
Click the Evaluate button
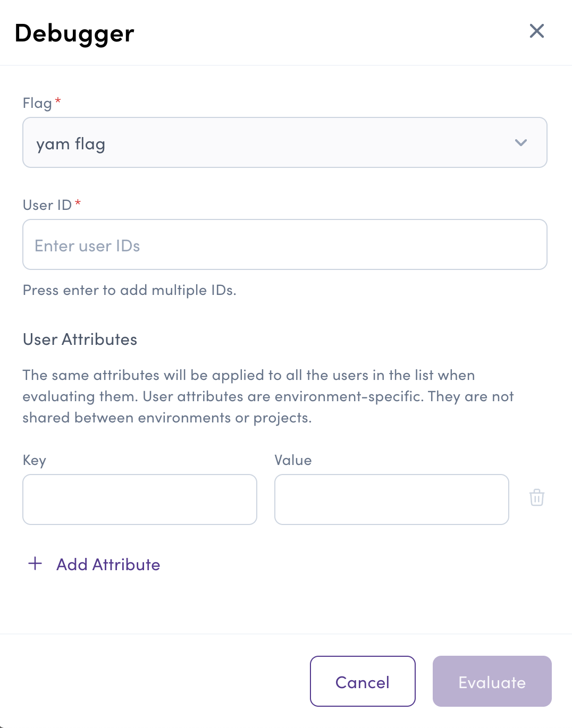click(x=492, y=681)
